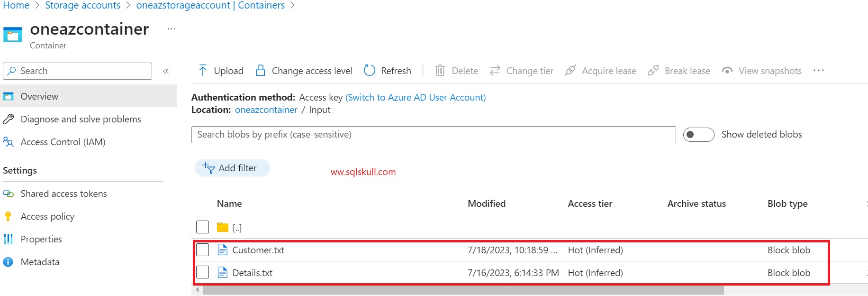
Task: Click the Delete trash can icon
Action: [440, 71]
